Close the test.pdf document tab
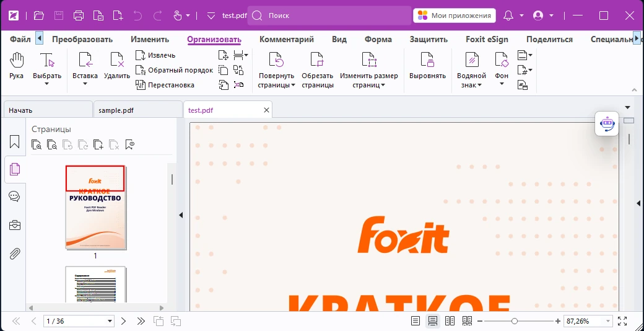 coord(266,110)
